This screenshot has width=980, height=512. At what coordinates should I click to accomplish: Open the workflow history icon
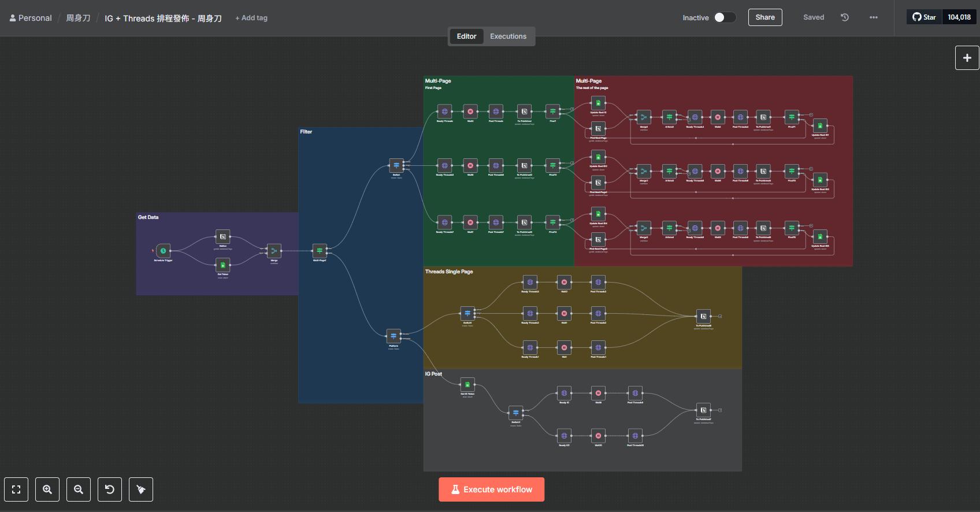pos(845,17)
